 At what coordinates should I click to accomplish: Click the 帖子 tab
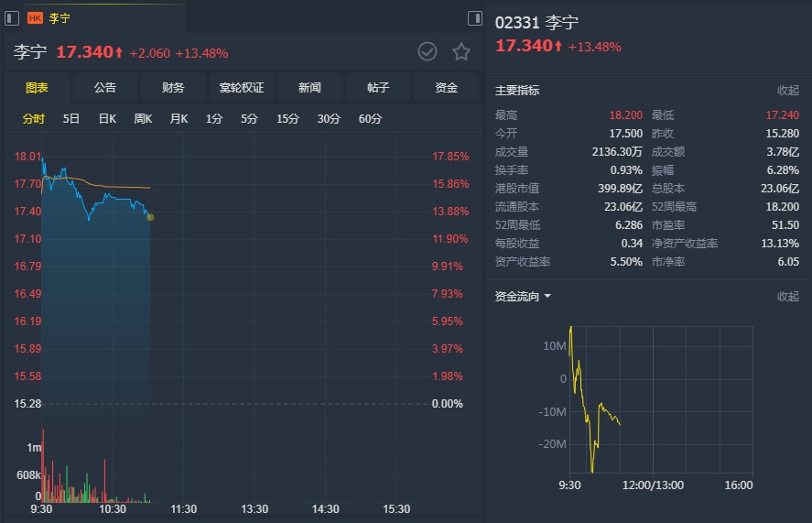[x=378, y=88]
